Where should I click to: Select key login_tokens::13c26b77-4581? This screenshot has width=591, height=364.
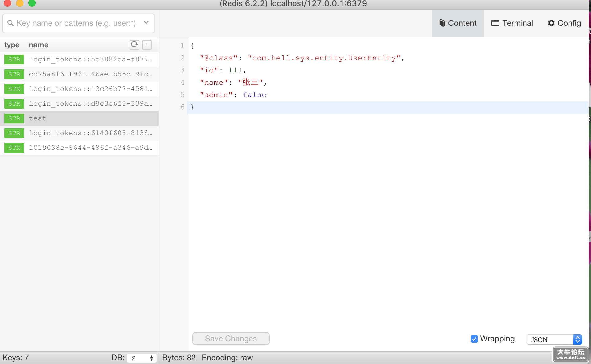pos(79,89)
